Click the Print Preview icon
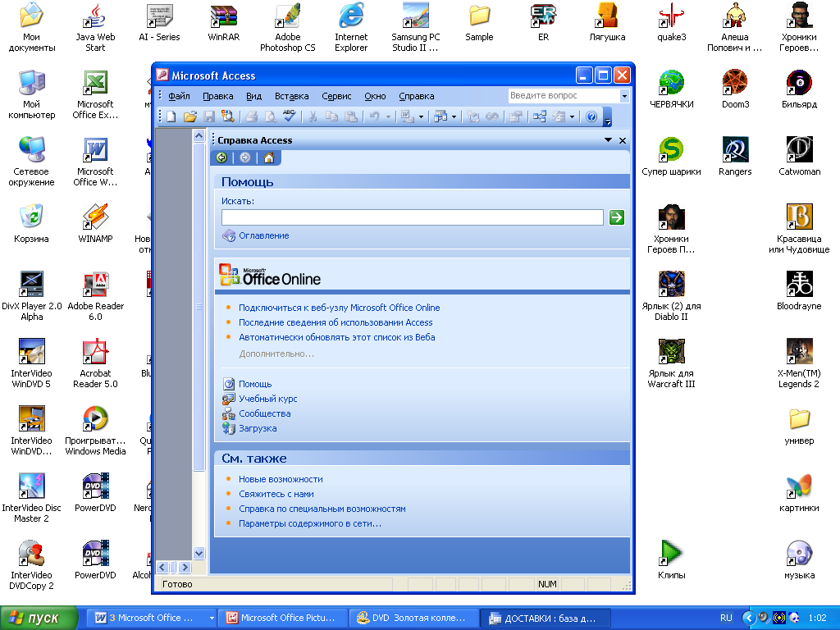This screenshot has width=840, height=630. point(271,116)
